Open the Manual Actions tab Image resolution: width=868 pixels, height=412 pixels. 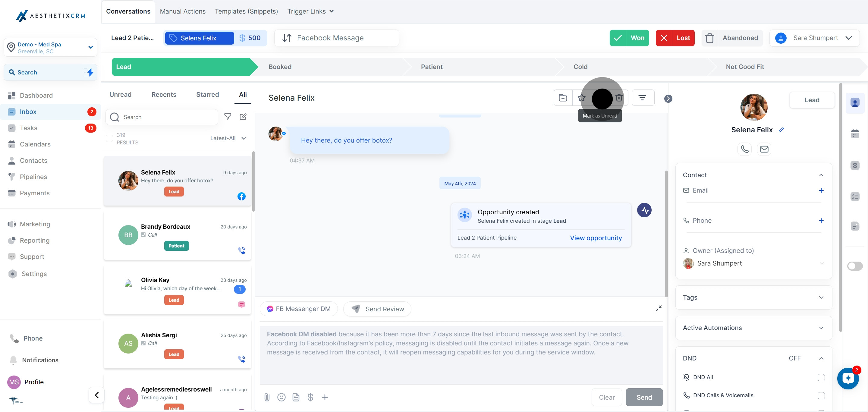point(183,11)
